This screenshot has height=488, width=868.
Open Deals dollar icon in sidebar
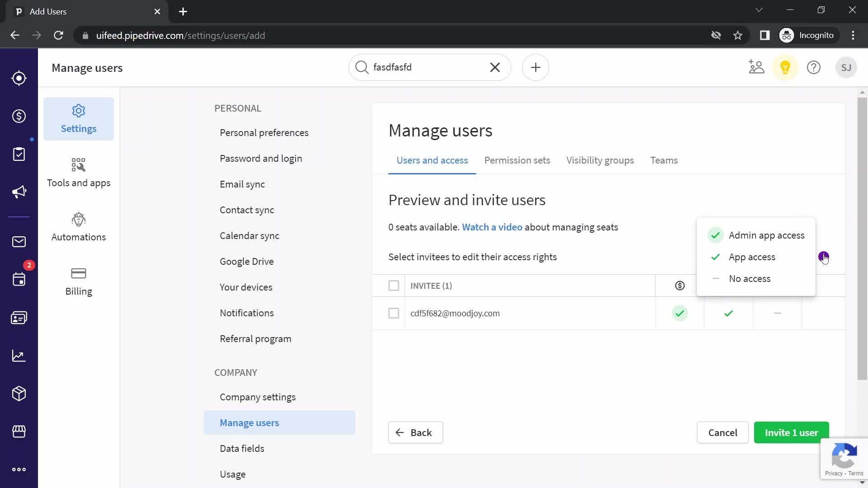click(19, 116)
